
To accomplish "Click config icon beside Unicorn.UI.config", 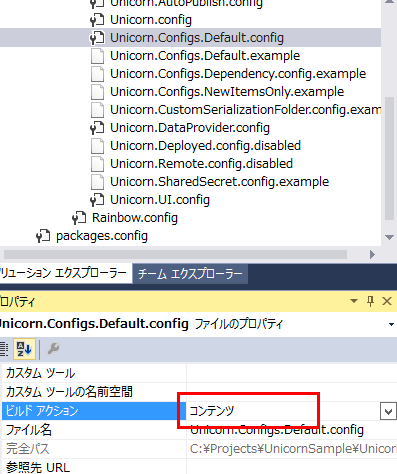I will [x=97, y=200].
